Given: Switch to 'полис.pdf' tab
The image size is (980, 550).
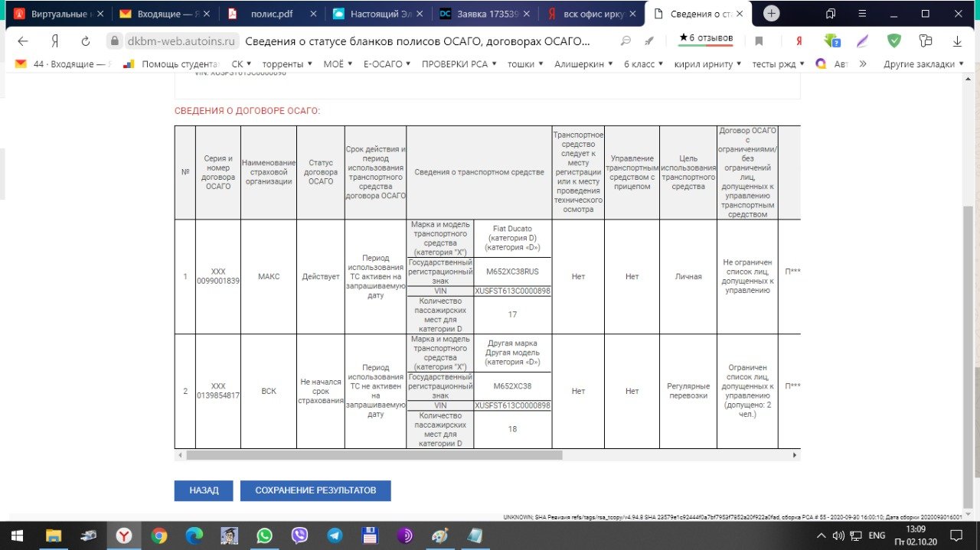Looking at the screenshot, I should (x=271, y=14).
